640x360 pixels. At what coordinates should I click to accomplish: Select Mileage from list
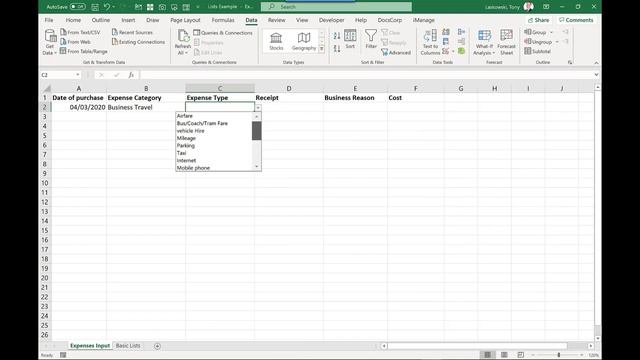click(x=214, y=138)
